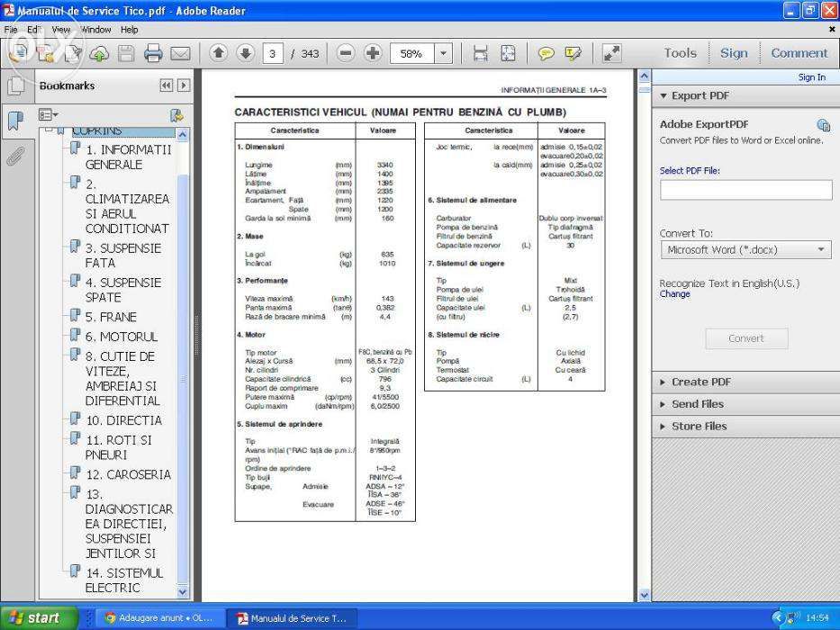The width and height of the screenshot is (840, 630).
Task: Click the Print file toolbar icon
Action: (153, 53)
